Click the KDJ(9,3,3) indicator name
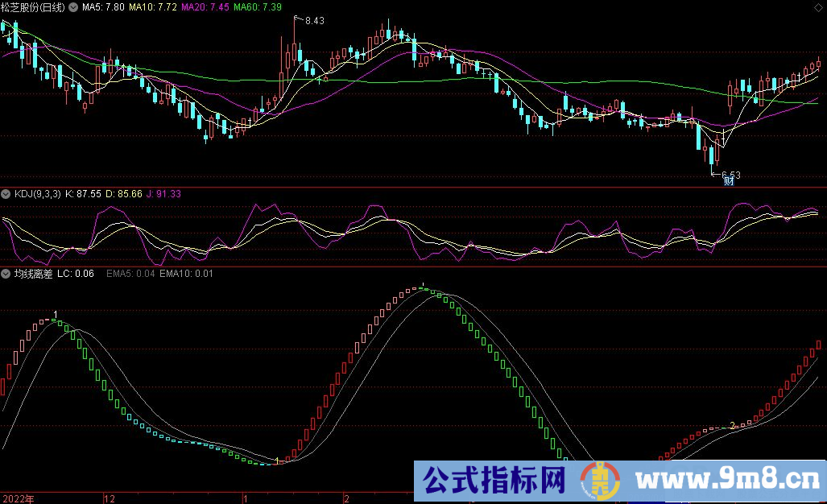The height and width of the screenshot is (504, 827). coord(38,194)
